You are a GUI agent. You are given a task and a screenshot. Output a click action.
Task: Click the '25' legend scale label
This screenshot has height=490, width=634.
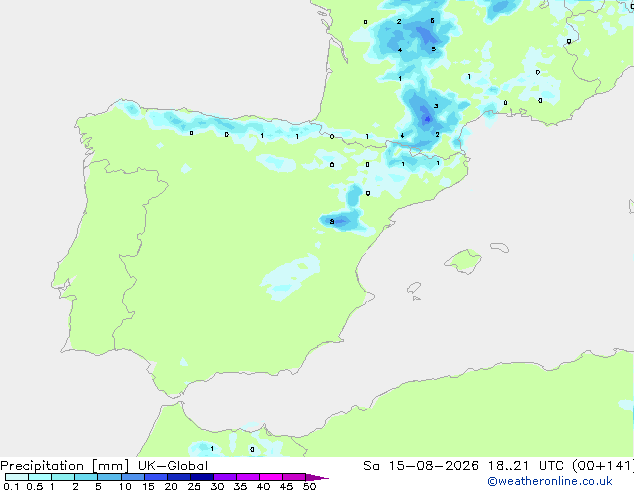[194, 486]
